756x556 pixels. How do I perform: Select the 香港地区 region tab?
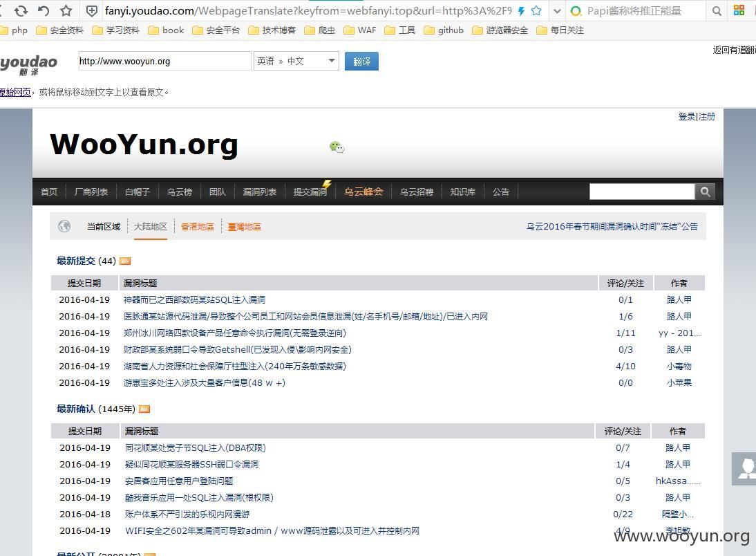(x=197, y=227)
